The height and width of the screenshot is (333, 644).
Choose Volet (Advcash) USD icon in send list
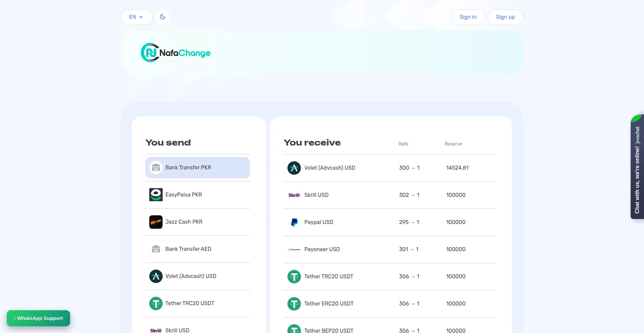(156, 276)
